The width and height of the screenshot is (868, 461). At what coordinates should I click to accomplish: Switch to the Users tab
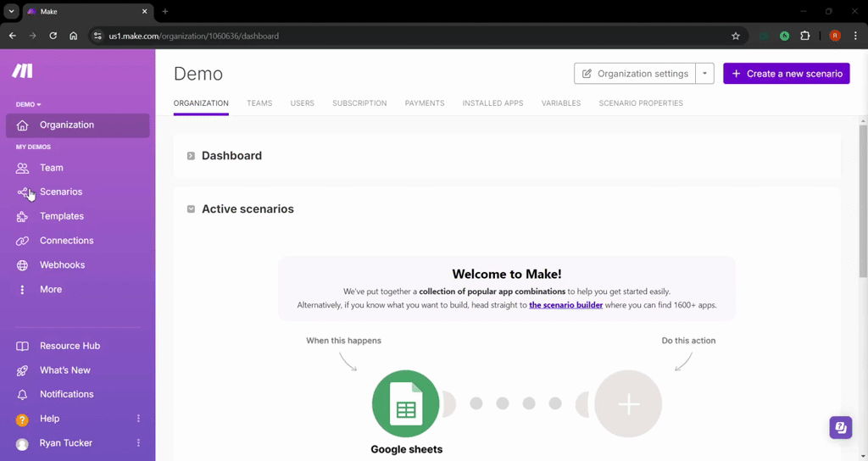pos(303,103)
